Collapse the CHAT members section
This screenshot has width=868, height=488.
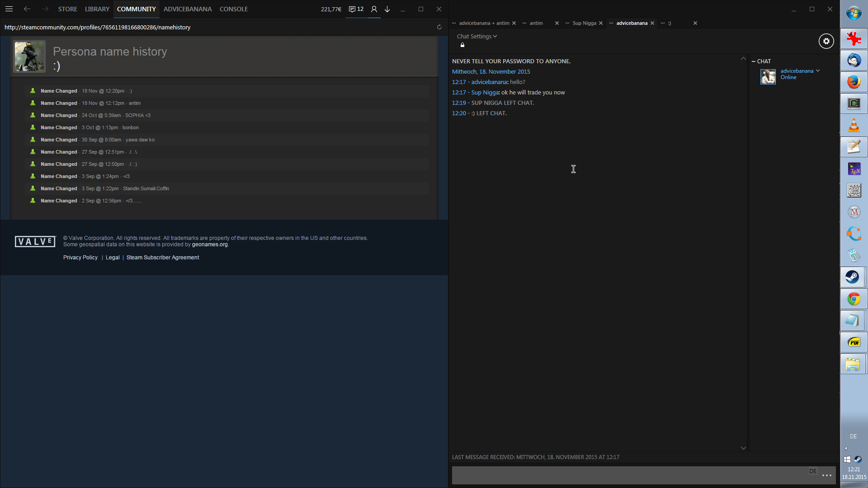pyautogui.click(x=754, y=61)
